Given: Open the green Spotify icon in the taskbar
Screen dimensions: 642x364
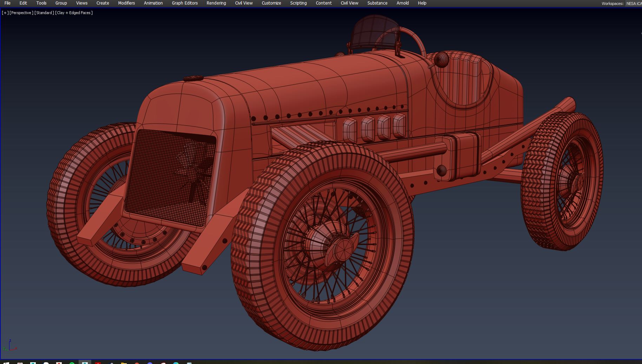Looking at the screenshot, I should click(72, 363).
